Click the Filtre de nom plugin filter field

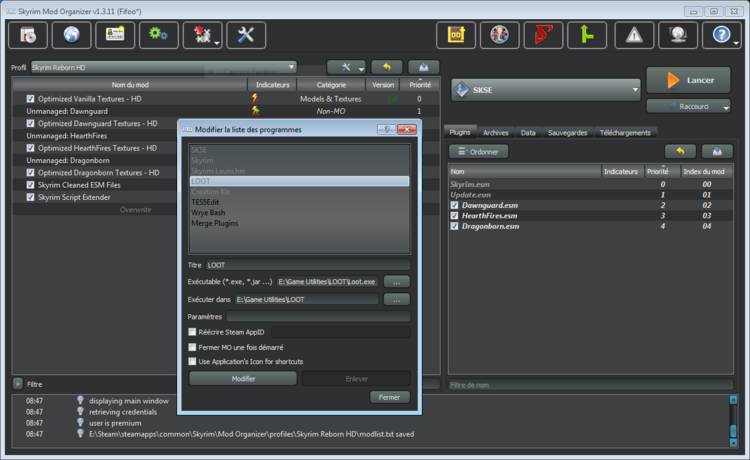click(591, 384)
